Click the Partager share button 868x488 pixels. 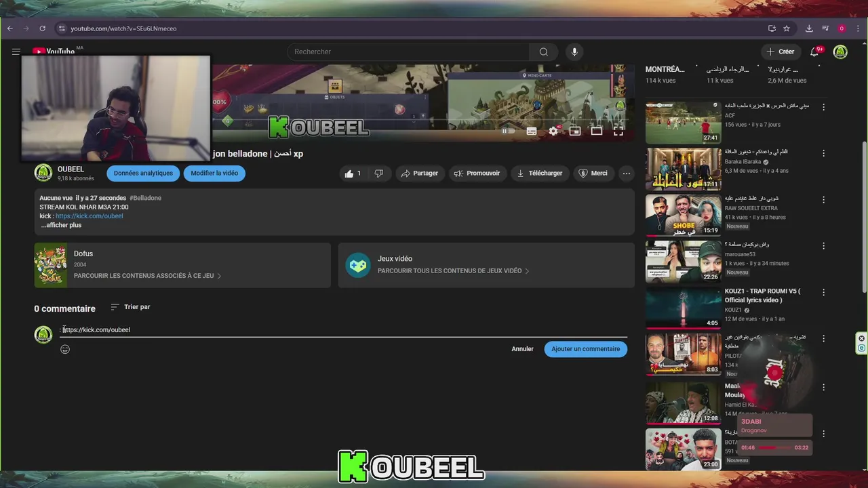tap(419, 174)
